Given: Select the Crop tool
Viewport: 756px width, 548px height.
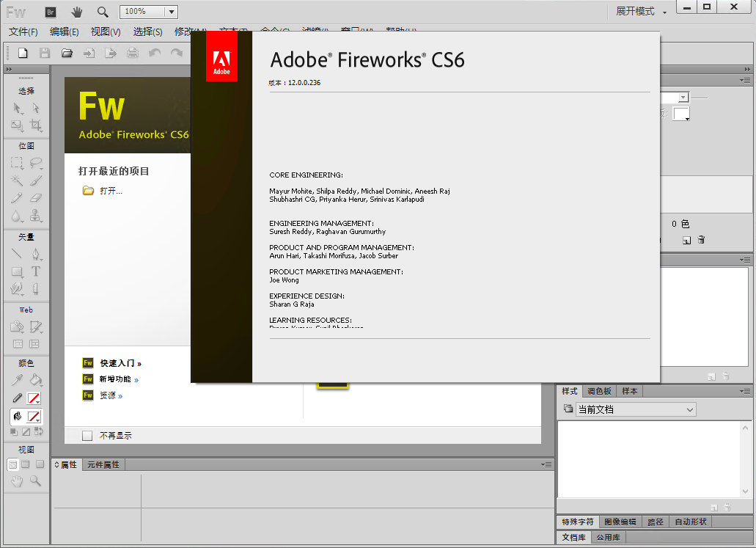Looking at the screenshot, I should pos(36,126).
